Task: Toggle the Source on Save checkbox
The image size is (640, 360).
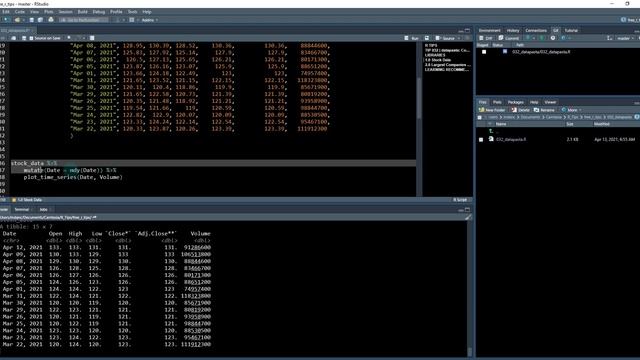Action: click(x=31, y=38)
